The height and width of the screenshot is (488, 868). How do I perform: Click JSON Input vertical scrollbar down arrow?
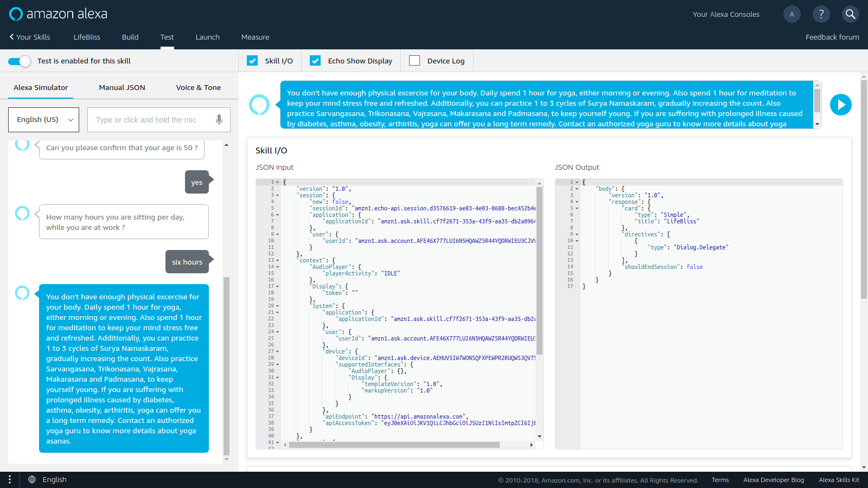pyautogui.click(x=539, y=436)
